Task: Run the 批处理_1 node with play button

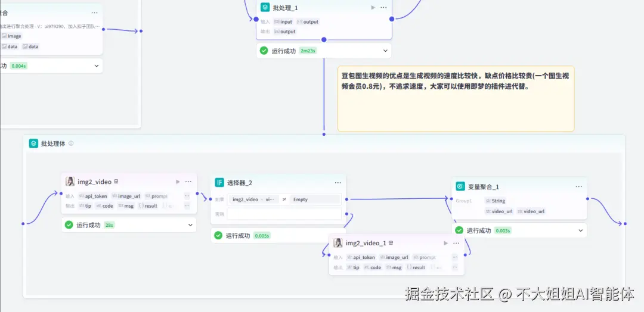Action: click(x=373, y=7)
